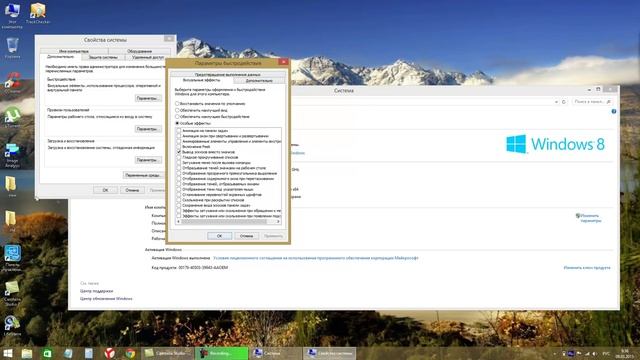Viewport: 640px width, 360px height.
Task: Select the Camtasia Studio desktop shortcut
Action: pyautogui.click(x=12, y=293)
